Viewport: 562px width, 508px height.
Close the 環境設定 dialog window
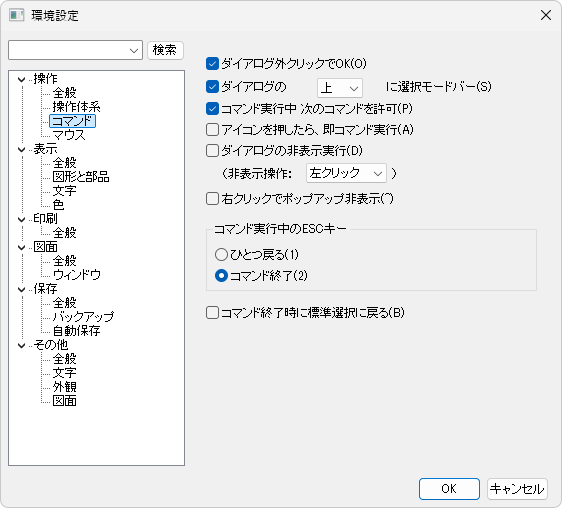(546, 15)
